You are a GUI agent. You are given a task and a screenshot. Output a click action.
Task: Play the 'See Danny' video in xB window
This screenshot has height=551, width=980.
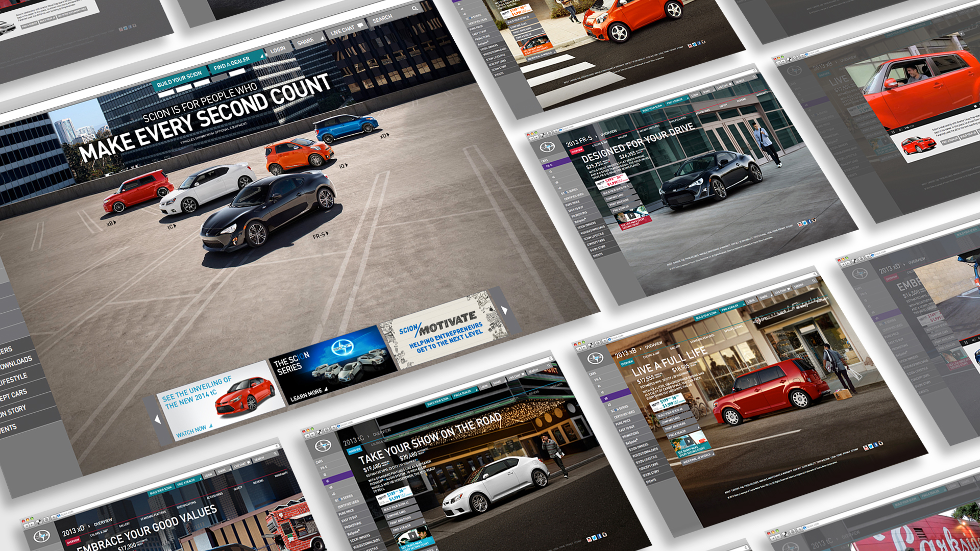pos(689,441)
